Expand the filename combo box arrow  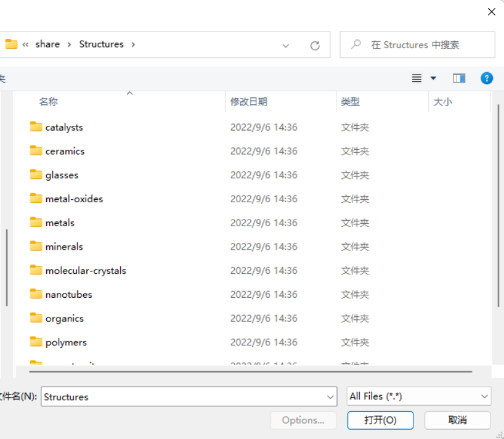point(330,397)
